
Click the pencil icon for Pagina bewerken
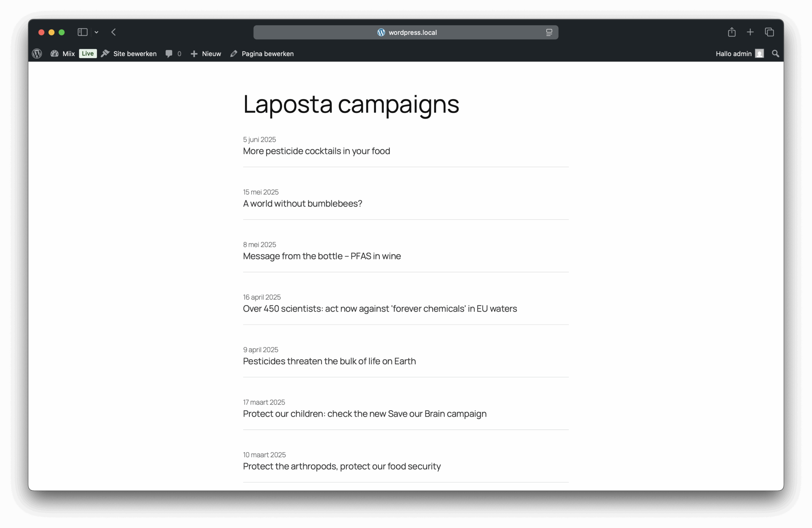(234, 54)
